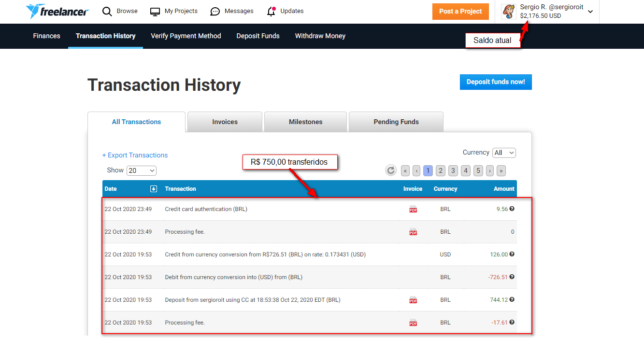Go to Deposit Funds page
Viewport: 644px width, 339px height.
click(x=258, y=36)
